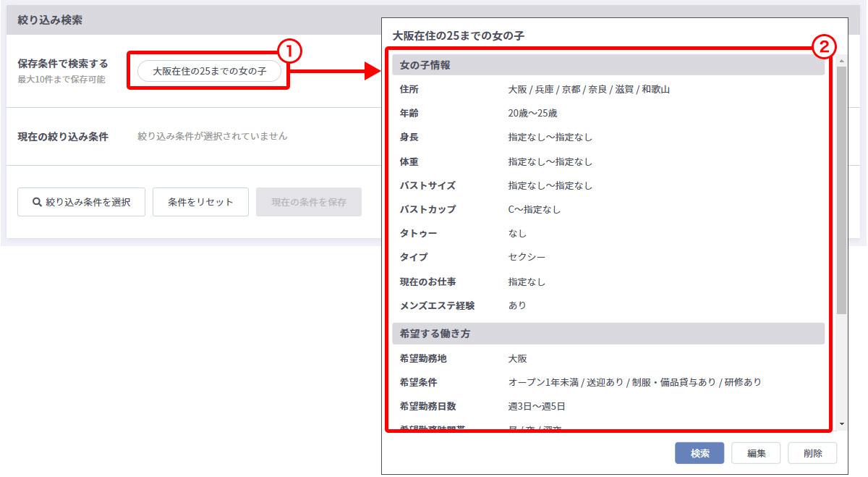Click the scrollbar up arrow in the popup

[x=841, y=62]
